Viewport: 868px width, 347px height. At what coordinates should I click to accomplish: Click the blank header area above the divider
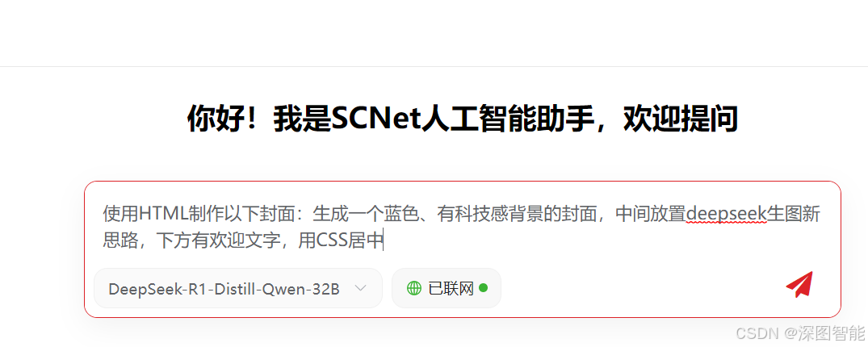(x=434, y=33)
